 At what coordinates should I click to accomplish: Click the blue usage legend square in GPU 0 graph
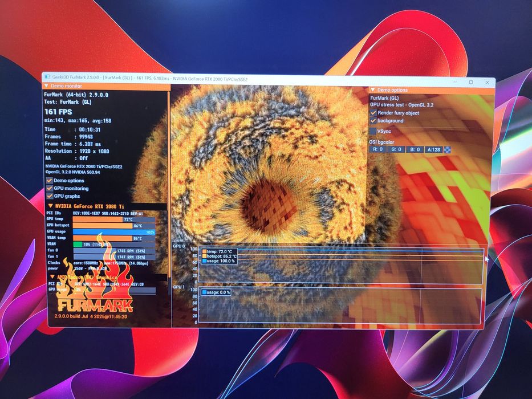[x=204, y=261]
